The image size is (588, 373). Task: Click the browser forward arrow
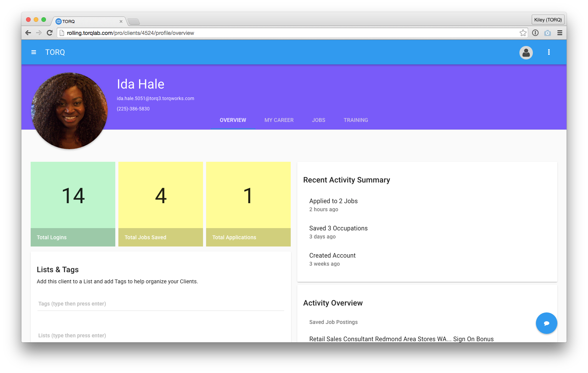[39, 33]
